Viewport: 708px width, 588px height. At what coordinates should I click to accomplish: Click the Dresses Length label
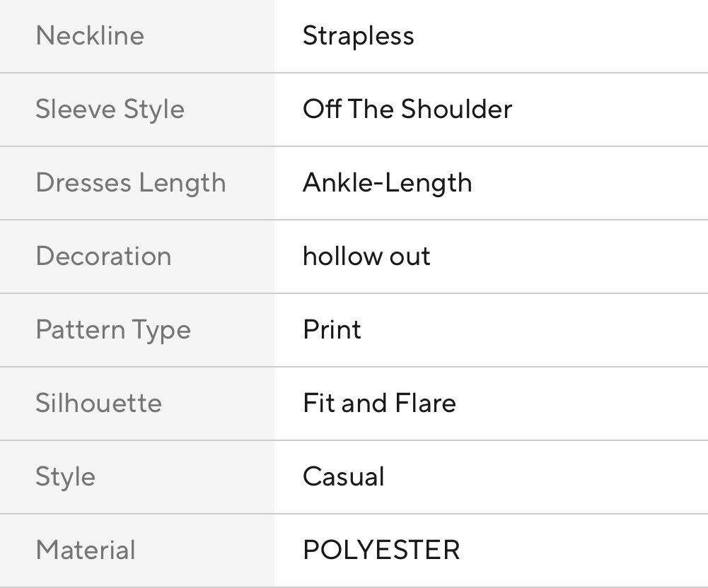(x=131, y=182)
